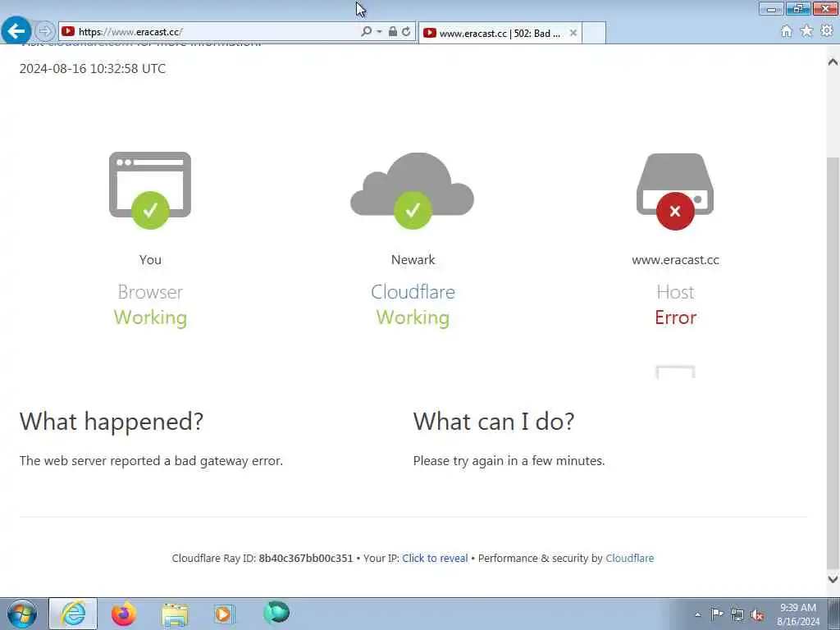This screenshot has width=840, height=630.
Task: Go to the Home page icon
Action: [787, 31]
